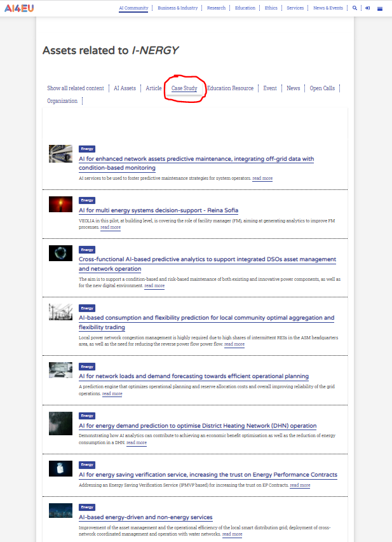The height and width of the screenshot is (542, 392).
Task: Open AI-based energy-driven and non-energy services
Action: [145, 517]
